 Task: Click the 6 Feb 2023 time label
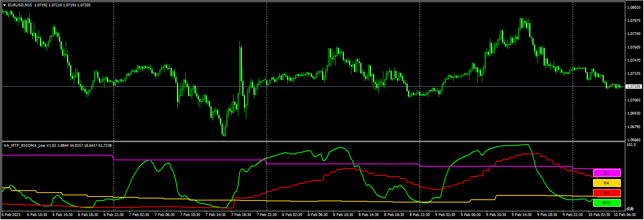[11, 215]
